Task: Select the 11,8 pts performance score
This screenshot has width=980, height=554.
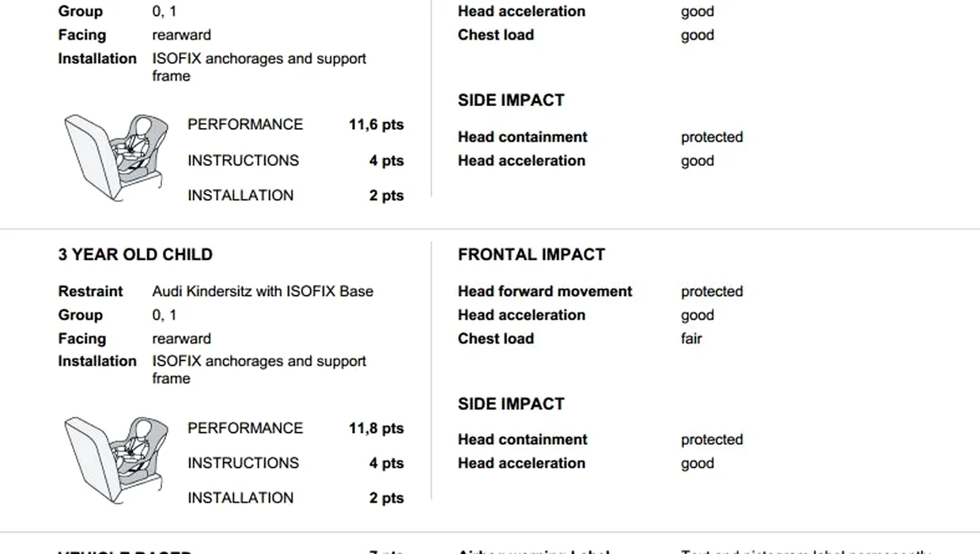Action: pos(376,428)
